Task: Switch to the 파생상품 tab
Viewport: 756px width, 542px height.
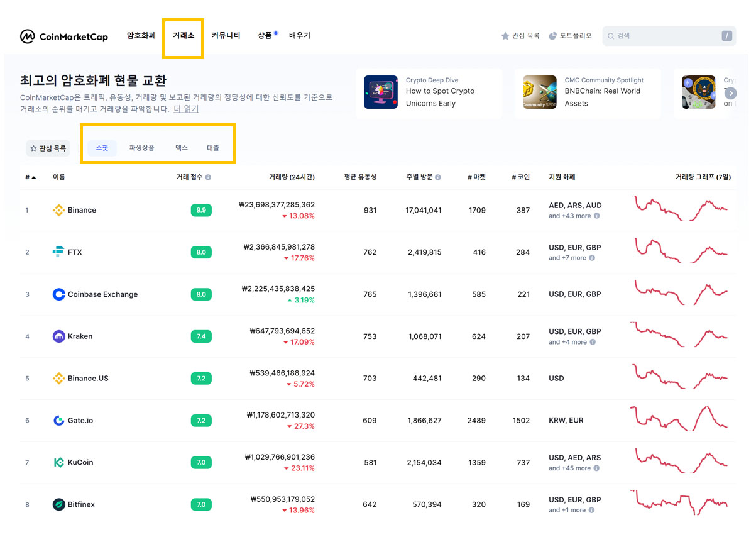Action: pyautogui.click(x=142, y=148)
